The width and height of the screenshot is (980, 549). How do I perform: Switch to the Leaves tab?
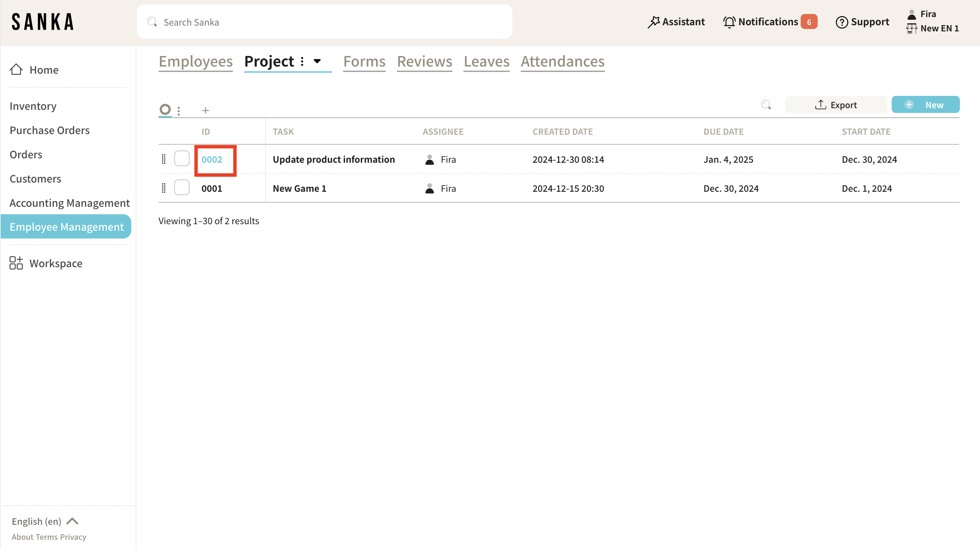click(486, 62)
